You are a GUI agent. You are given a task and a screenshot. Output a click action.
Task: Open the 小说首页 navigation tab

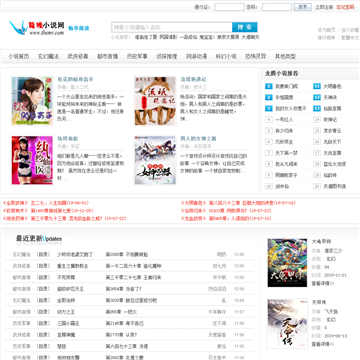[x=19, y=56]
